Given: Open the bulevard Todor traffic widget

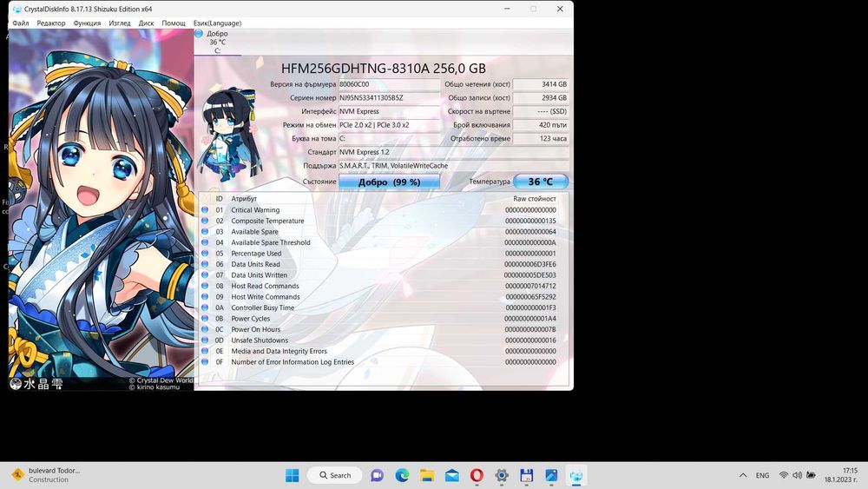Looking at the screenshot, I should pos(46,475).
